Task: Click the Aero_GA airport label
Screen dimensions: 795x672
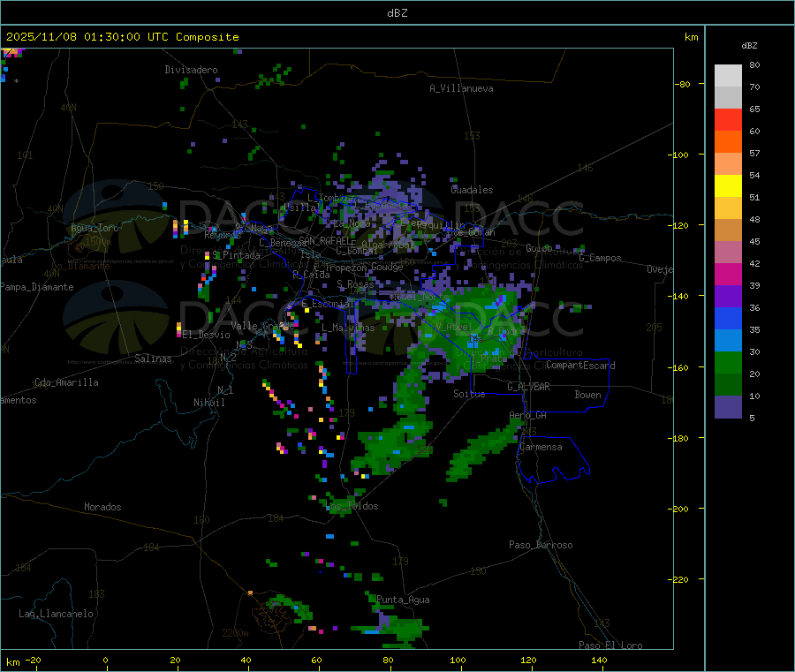Action: tap(528, 415)
